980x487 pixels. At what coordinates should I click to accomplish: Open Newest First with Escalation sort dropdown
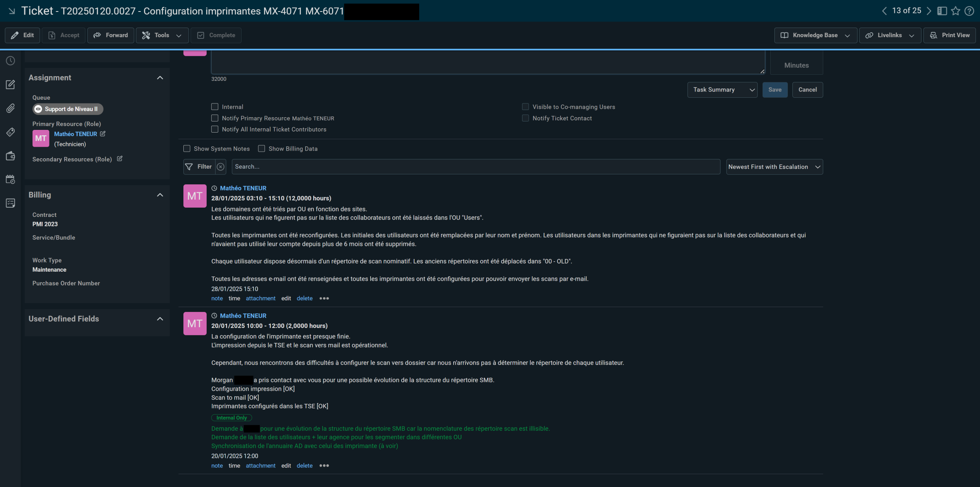click(774, 167)
